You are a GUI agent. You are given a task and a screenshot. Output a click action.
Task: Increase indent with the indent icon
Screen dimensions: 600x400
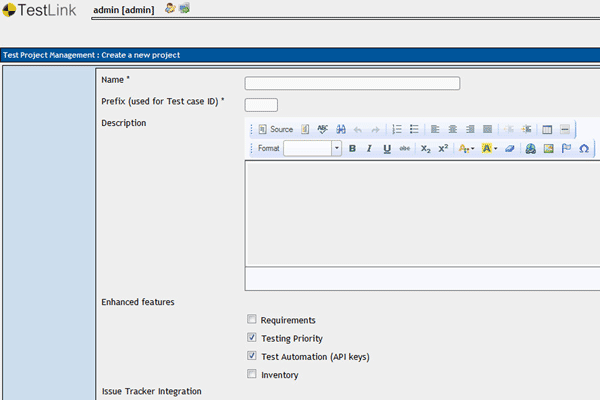526,129
